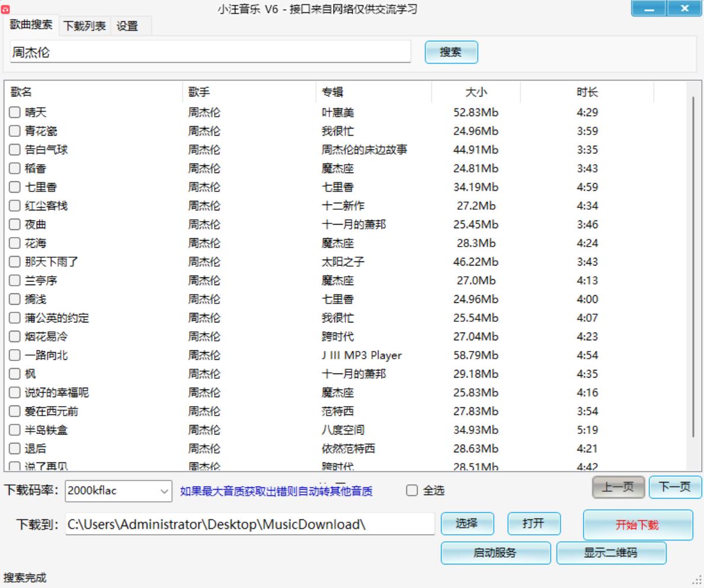Click the 选择 folder button

tap(467, 523)
